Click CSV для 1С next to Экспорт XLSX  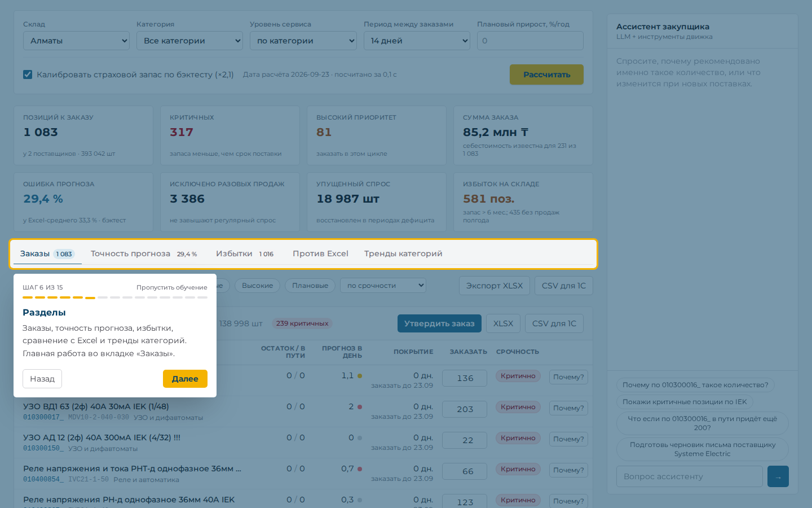564,286
